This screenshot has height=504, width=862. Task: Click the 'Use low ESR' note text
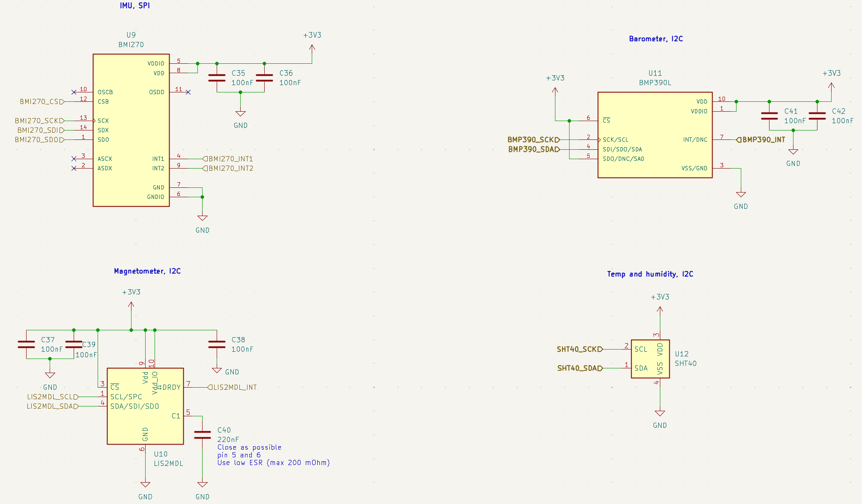point(273,463)
